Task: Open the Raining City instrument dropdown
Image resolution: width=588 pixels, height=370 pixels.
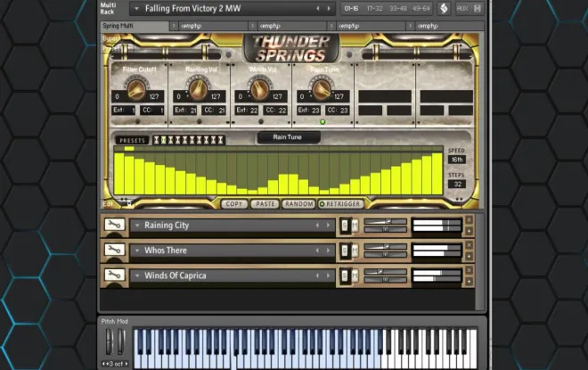Action: point(137,226)
